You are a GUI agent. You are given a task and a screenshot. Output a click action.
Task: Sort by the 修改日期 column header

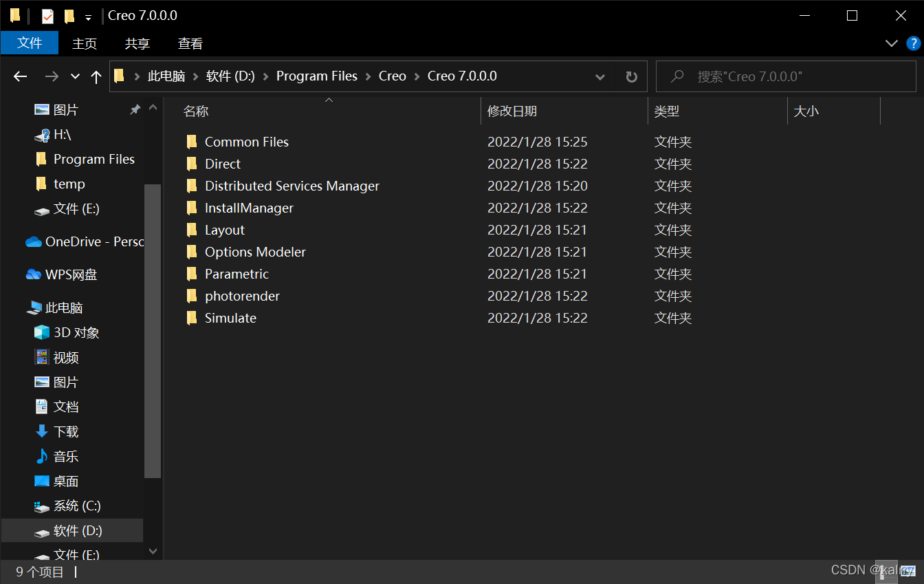tap(564, 111)
